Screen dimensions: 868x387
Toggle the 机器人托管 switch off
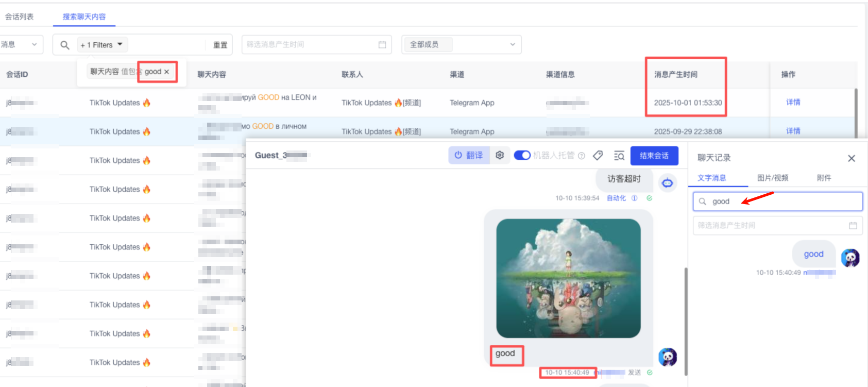(x=522, y=155)
